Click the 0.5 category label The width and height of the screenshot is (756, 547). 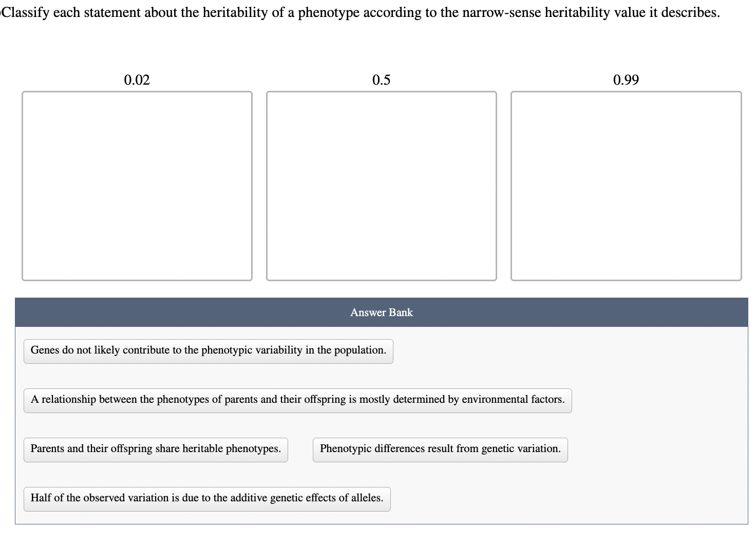tap(381, 80)
